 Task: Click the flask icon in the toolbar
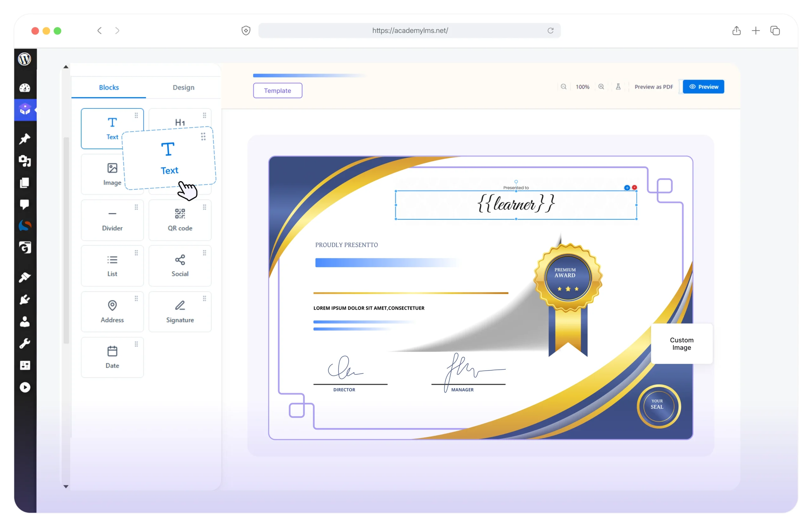[x=618, y=87]
